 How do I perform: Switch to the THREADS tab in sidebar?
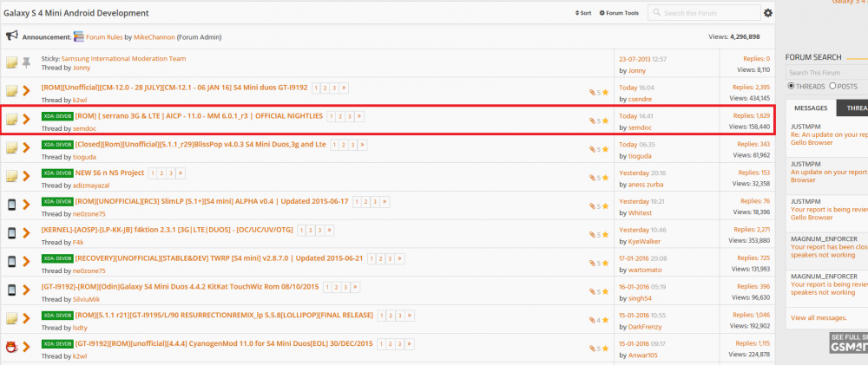click(x=852, y=108)
